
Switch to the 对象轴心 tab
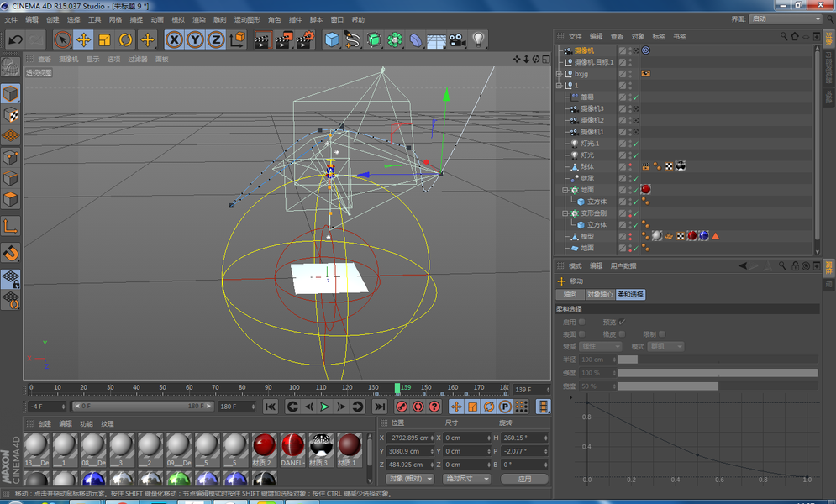point(598,295)
